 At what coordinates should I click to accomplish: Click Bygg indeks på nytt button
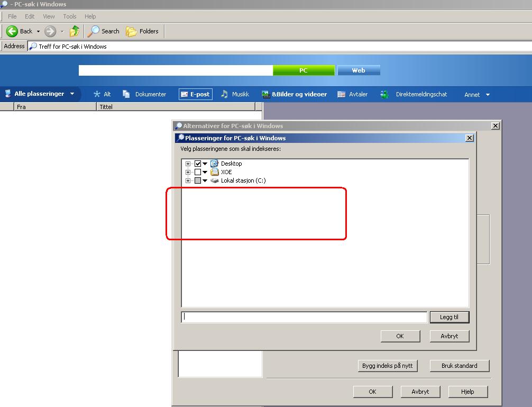[388, 366]
